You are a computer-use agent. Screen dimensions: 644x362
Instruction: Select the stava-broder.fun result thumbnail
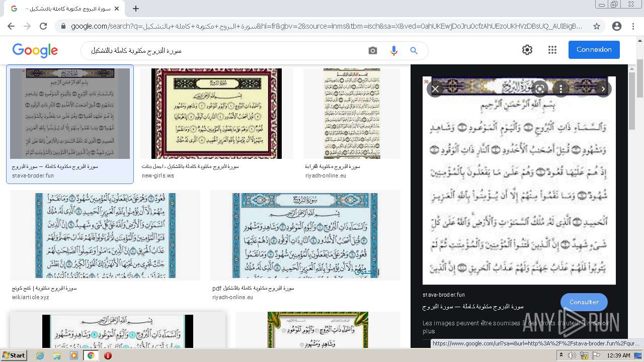[x=70, y=114]
